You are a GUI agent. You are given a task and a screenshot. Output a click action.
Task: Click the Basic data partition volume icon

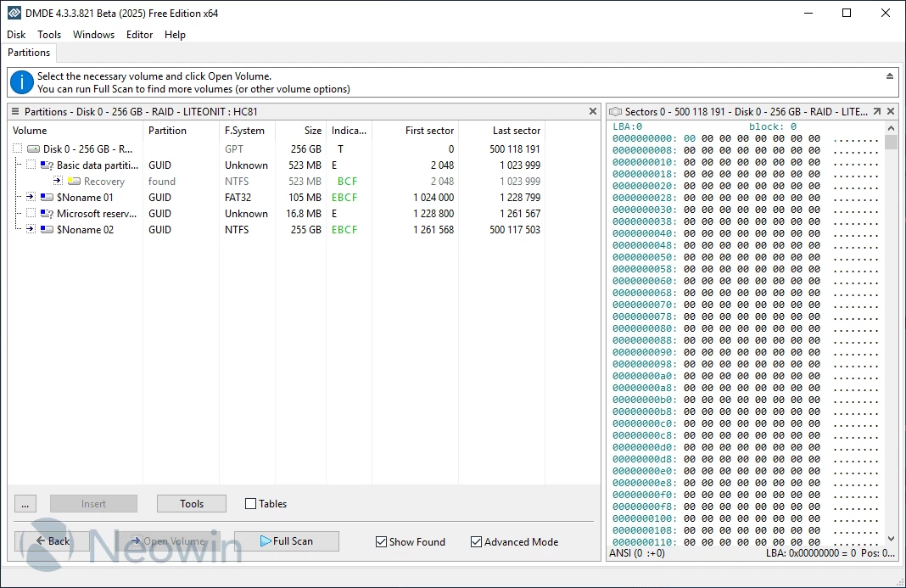[x=47, y=165]
